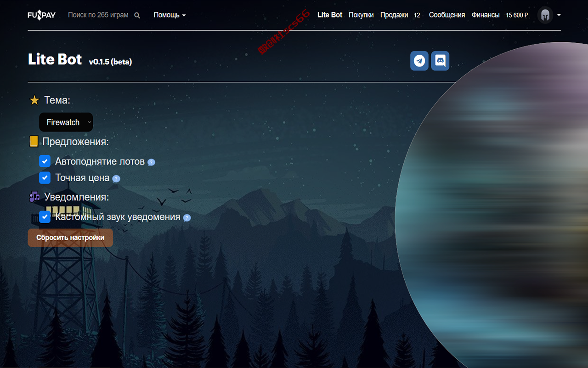Click the Кастомный звук уведомления label
The height and width of the screenshot is (368, 588).
pyautogui.click(x=118, y=217)
